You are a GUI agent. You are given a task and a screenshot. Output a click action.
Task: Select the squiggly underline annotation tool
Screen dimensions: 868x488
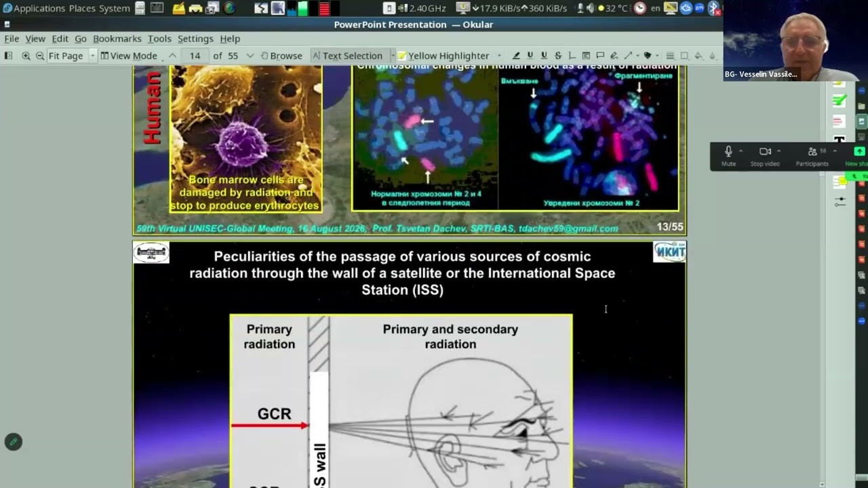click(x=544, y=56)
